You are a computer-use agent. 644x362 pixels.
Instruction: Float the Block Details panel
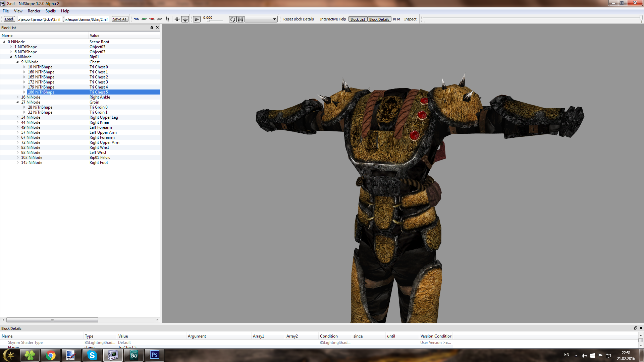point(635,328)
